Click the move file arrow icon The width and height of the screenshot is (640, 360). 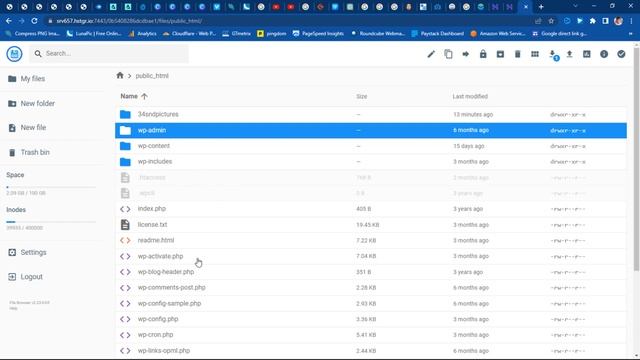(465, 54)
